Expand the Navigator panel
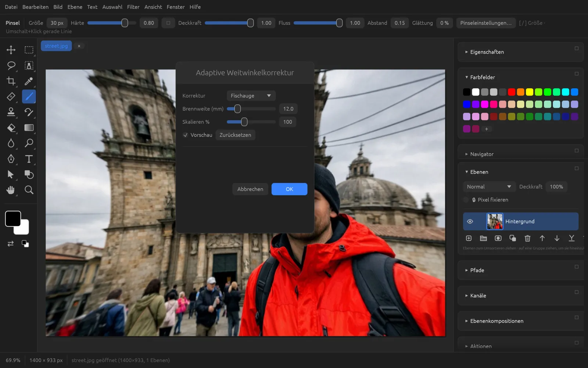Image resolution: width=588 pixels, height=368 pixels. click(481, 154)
